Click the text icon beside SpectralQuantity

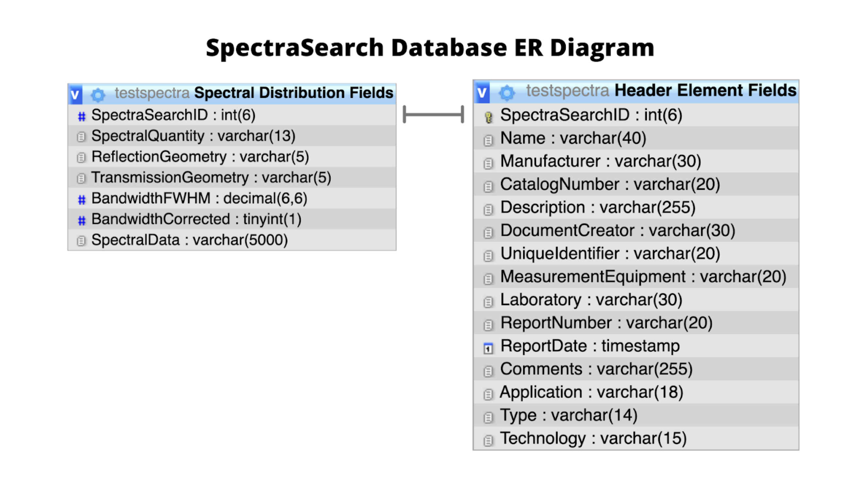(81, 137)
